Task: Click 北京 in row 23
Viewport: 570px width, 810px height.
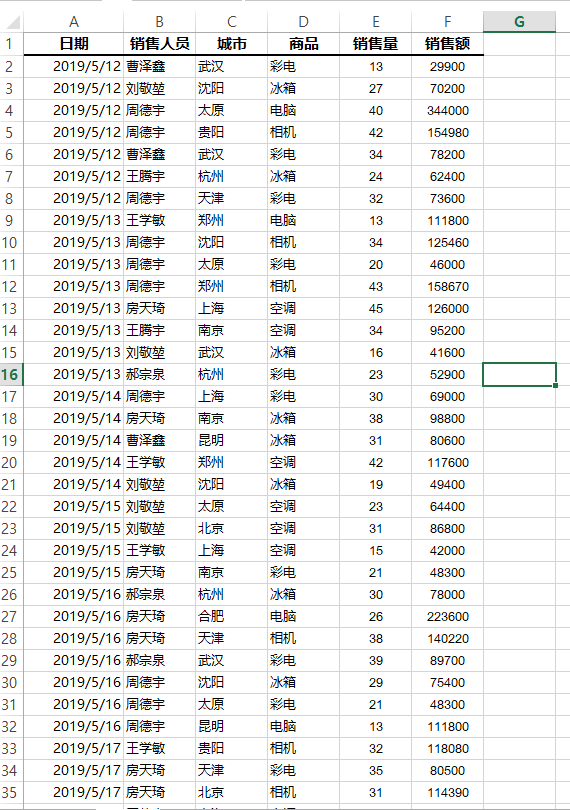Action: 232,528
